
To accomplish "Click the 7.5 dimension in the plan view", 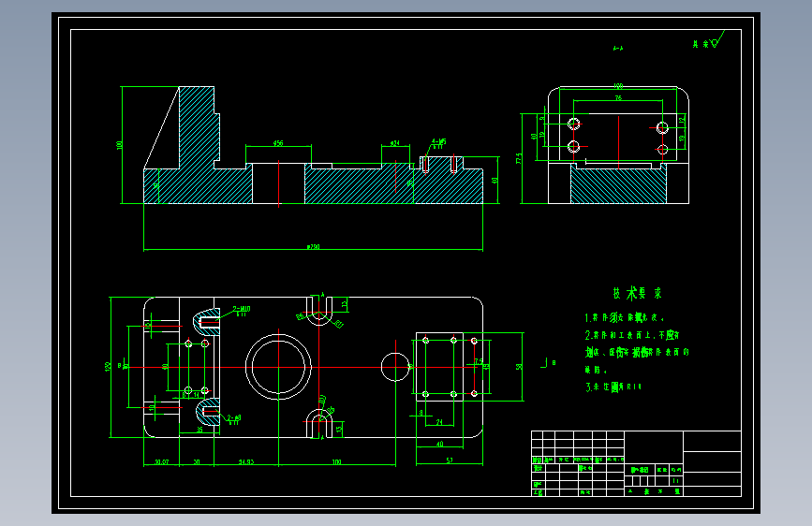I will point(479,361).
